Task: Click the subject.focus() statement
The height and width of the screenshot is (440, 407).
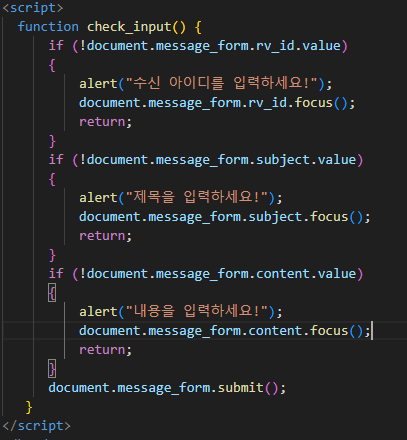Action: tap(225, 217)
